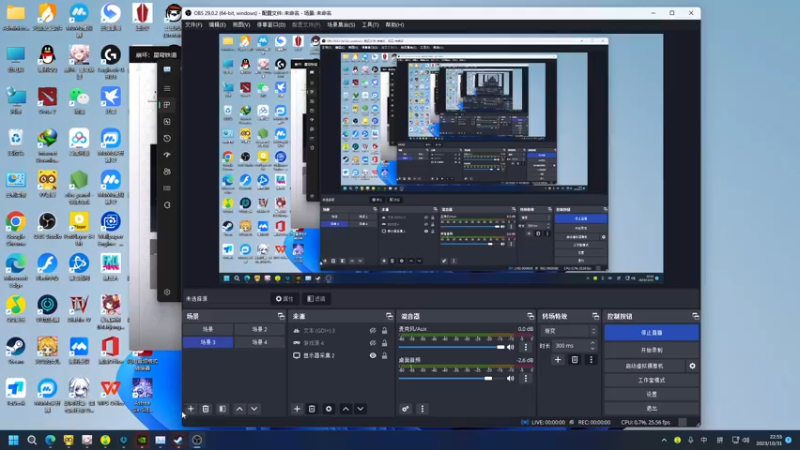Click the 滤镜 button above Sources panel
Screen dimensions: 800x450
[316, 298]
